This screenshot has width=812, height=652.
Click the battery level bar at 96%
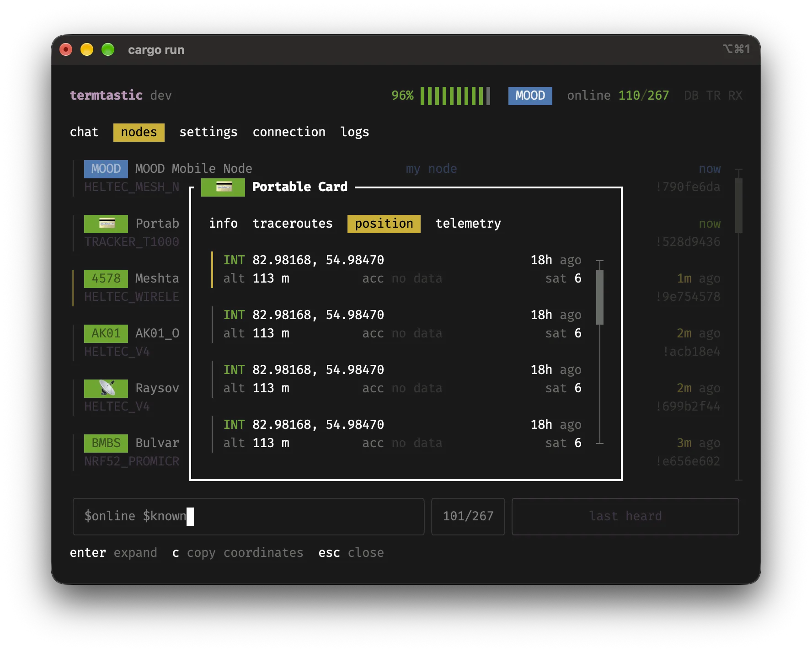click(455, 96)
